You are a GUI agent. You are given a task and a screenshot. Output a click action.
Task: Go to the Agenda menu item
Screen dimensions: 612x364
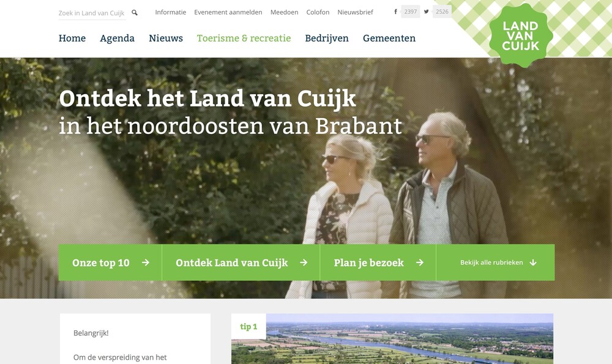point(117,38)
